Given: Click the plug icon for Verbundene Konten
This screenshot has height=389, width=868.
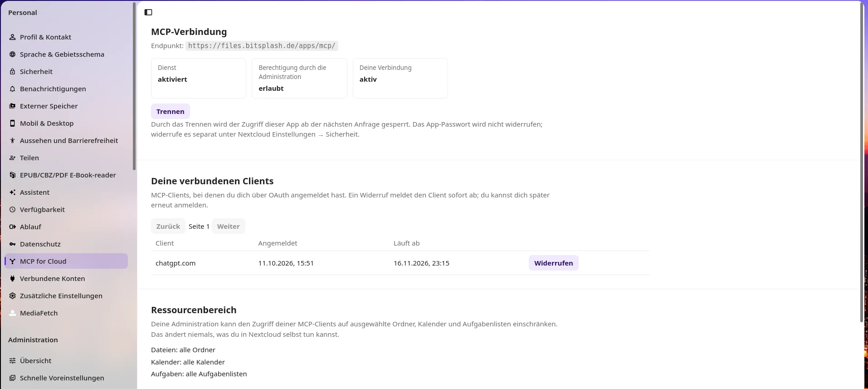Looking at the screenshot, I should [x=13, y=279].
